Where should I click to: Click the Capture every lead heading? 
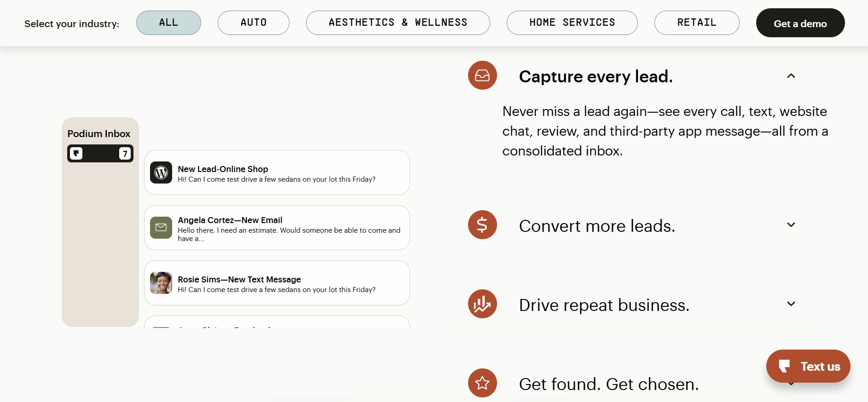pos(596,76)
